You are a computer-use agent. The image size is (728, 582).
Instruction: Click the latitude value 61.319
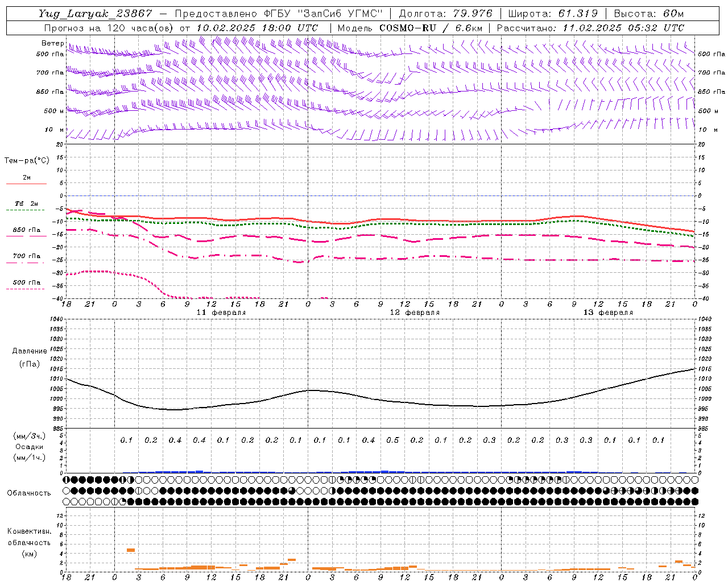click(x=578, y=14)
